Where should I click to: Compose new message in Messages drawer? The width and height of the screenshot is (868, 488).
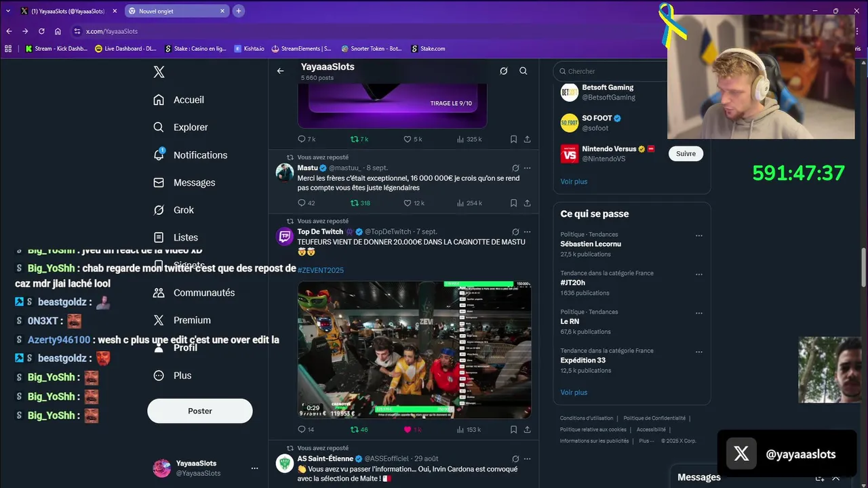tap(819, 478)
